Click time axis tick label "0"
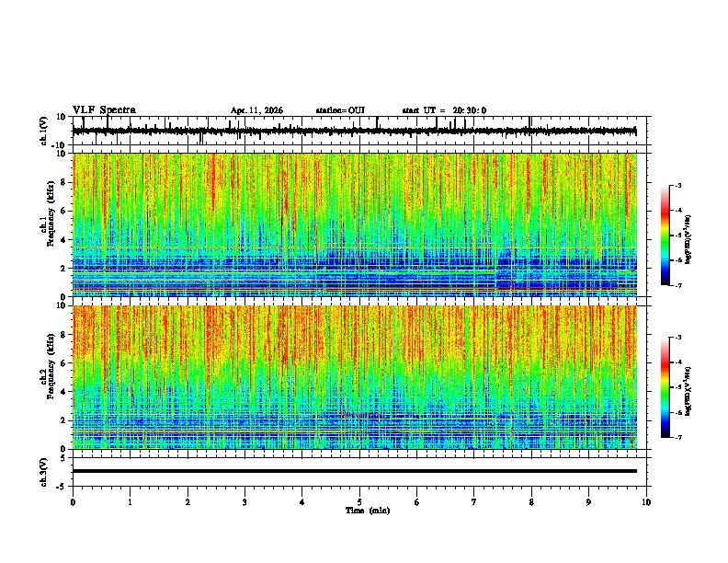728x563 pixels. click(x=73, y=502)
